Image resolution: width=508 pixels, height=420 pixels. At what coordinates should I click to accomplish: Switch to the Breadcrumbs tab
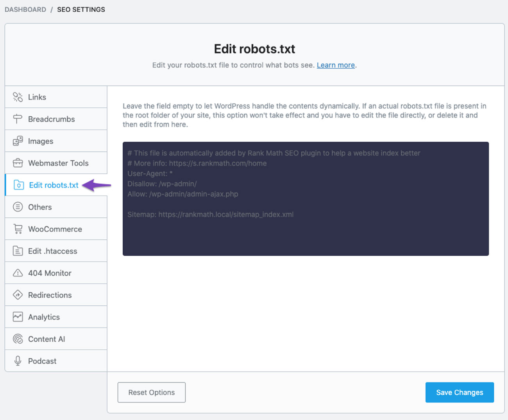(56, 119)
